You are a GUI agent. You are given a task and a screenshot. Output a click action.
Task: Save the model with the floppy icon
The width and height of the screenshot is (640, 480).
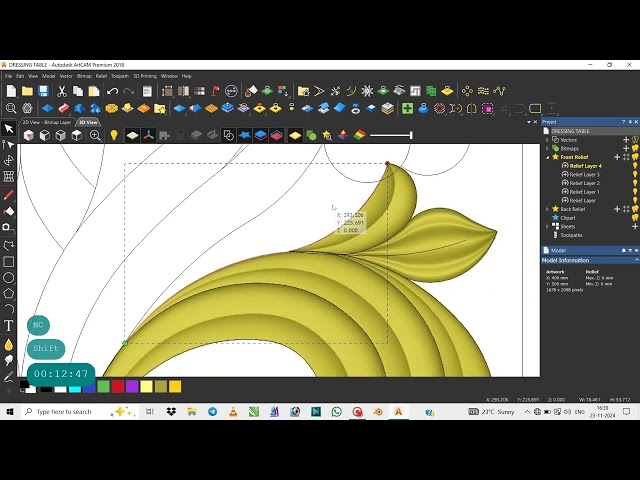point(43,91)
